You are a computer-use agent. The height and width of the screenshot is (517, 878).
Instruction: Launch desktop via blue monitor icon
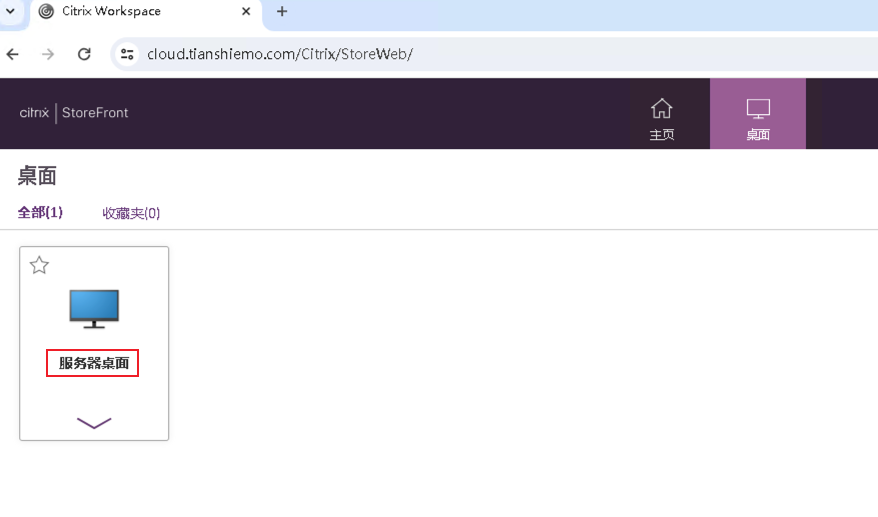(x=94, y=309)
